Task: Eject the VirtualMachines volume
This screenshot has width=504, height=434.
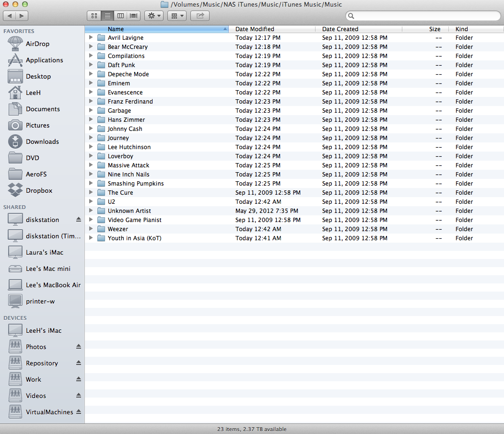Action: click(x=79, y=412)
